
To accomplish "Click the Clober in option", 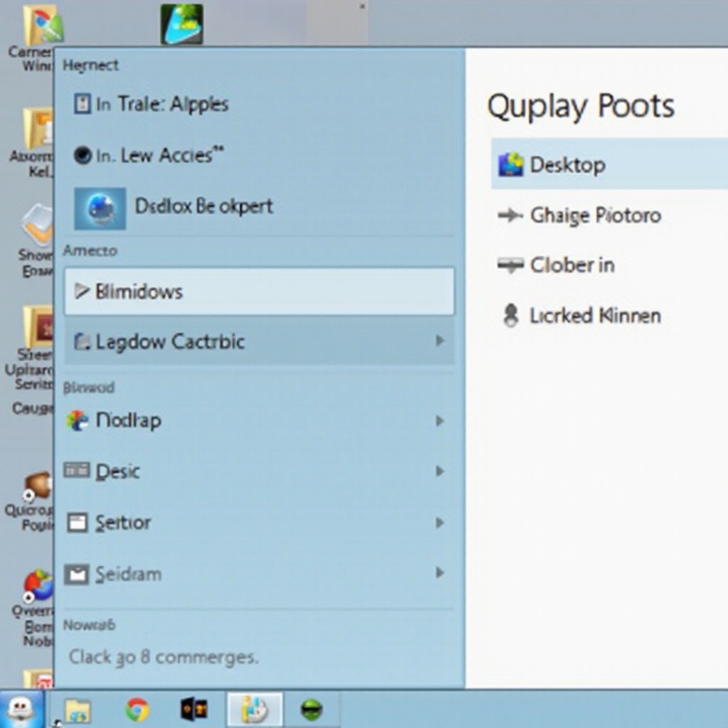I will coord(572,265).
